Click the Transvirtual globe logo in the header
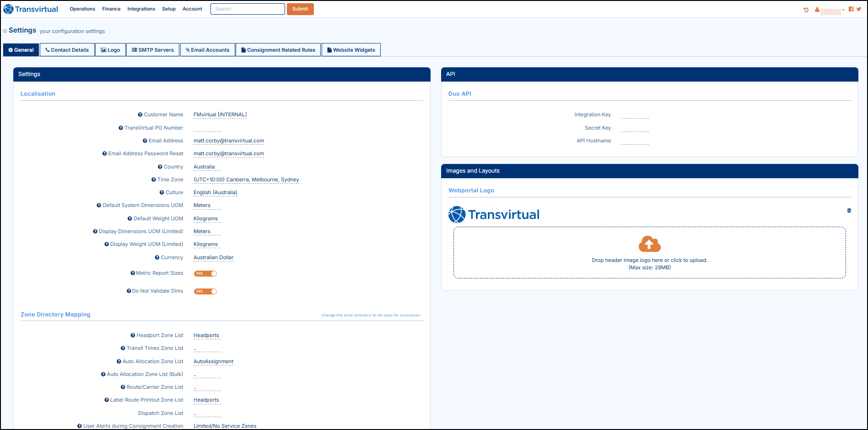The image size is (868, 430). (x=8, y=9)
